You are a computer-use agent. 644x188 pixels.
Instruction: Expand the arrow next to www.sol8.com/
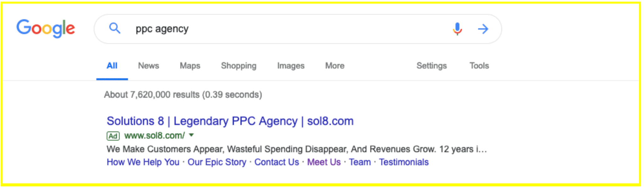[191, 135]
